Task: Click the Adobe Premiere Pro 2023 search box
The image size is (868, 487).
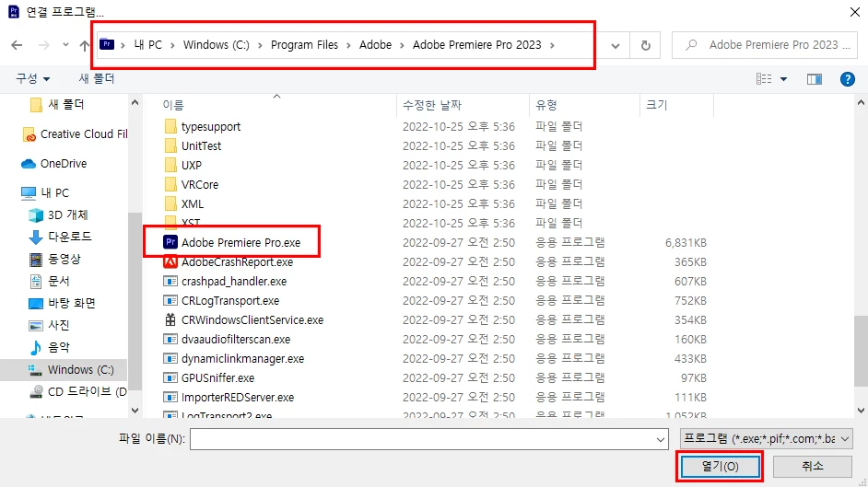Action: tap(766, 45)
